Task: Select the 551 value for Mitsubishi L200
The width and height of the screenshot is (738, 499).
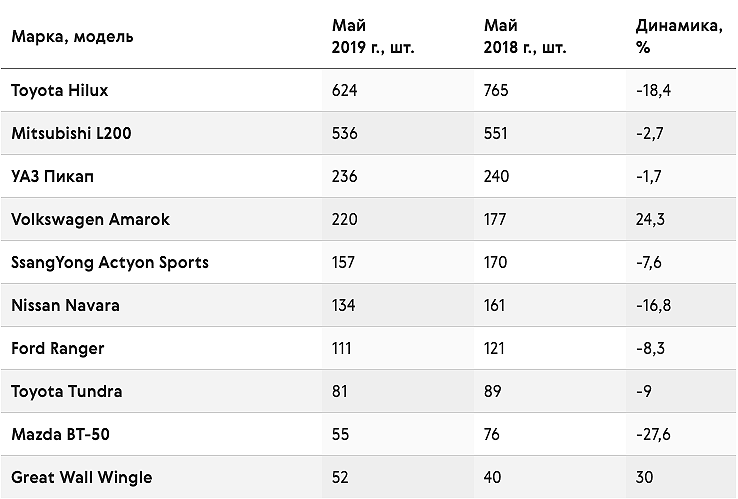Action: 496,133
